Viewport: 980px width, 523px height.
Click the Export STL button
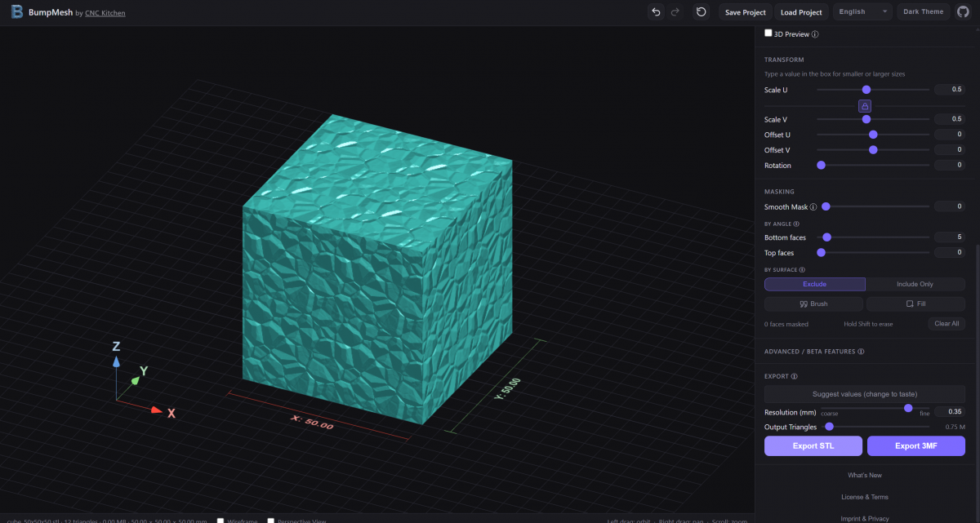click(813, 445)
